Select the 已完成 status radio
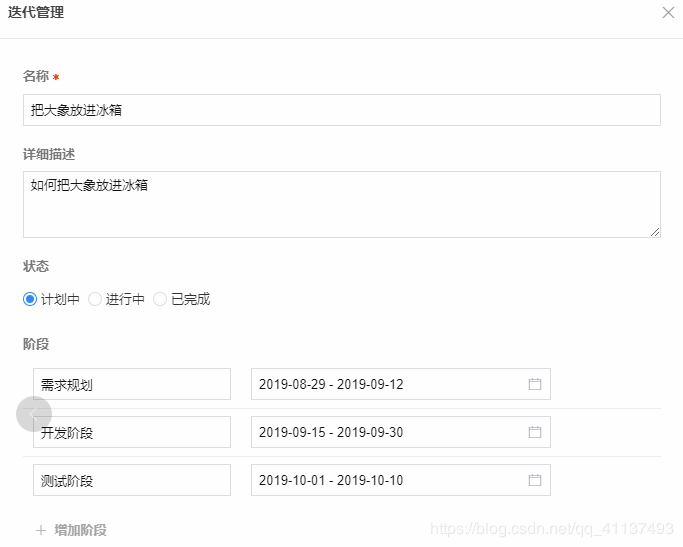This screenshot has width=683, height=547. 160,299
